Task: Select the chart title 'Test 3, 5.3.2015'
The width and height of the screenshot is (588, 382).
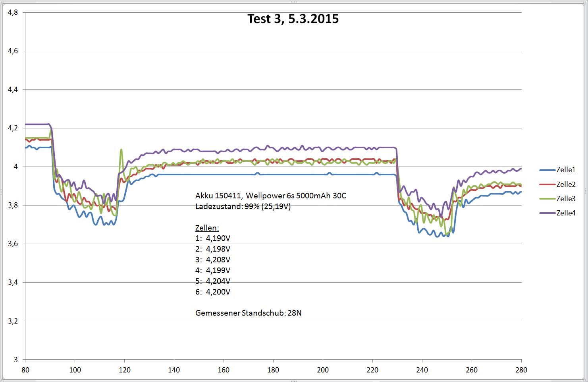Action: pos(293,19)
